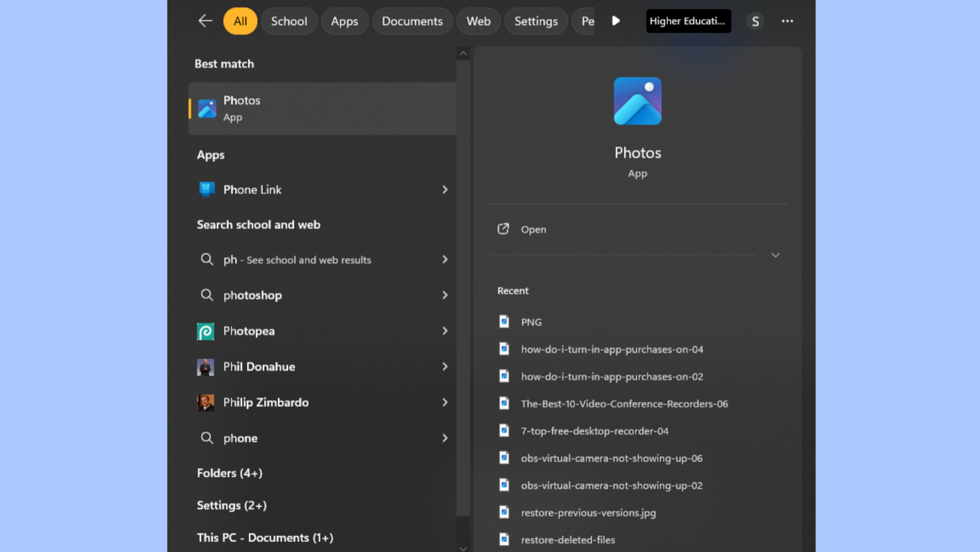980x552 pixels.
Task: Click the file icon beside PNG
Action: click(x=504, y=322)
